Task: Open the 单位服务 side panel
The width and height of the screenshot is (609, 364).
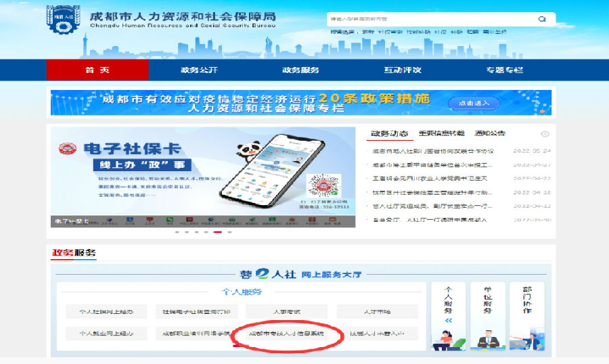Action: pyautogui.click(x=488, y=316)
